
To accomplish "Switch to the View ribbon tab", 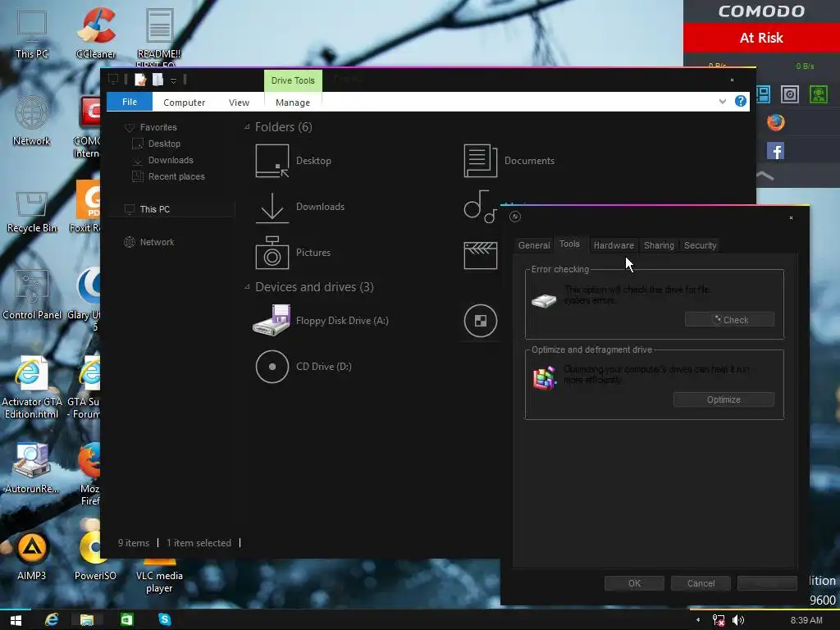I will coord(239,103).
